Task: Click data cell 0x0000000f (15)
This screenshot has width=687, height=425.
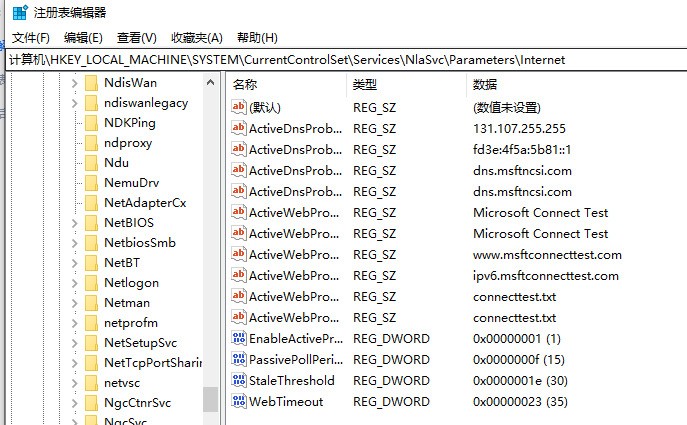Action: click(519, 359)
